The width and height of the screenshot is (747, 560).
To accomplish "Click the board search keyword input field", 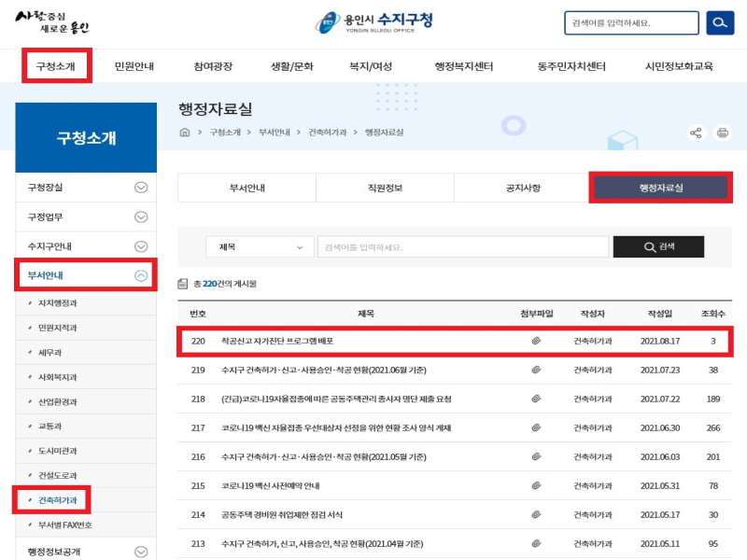I will tap(462, 247).
